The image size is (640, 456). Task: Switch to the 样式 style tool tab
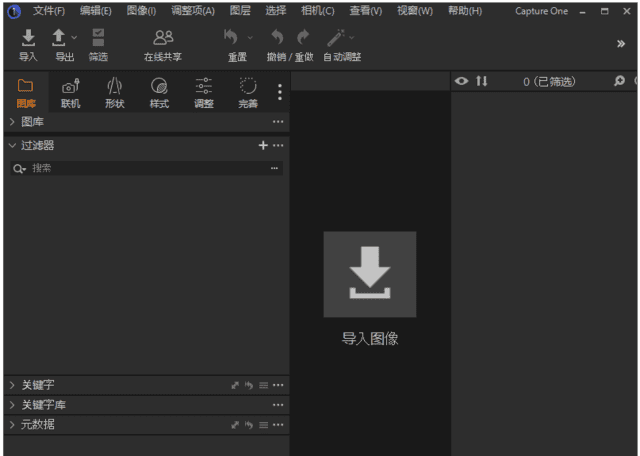(x=159, y=93)
